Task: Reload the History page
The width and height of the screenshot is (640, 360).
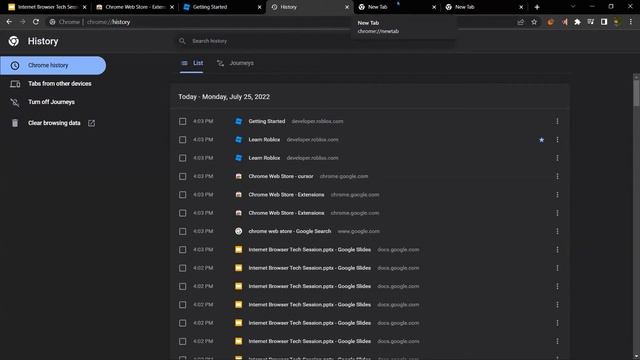Action: point(36,22)
